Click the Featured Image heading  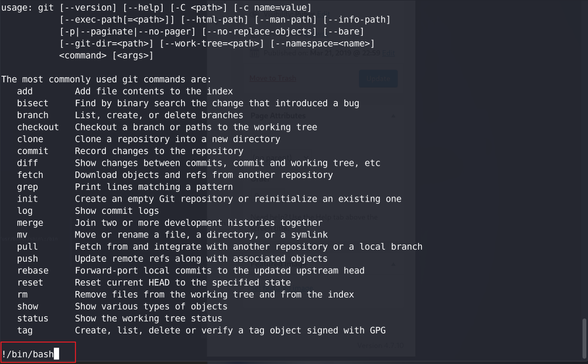click(278, 264)
